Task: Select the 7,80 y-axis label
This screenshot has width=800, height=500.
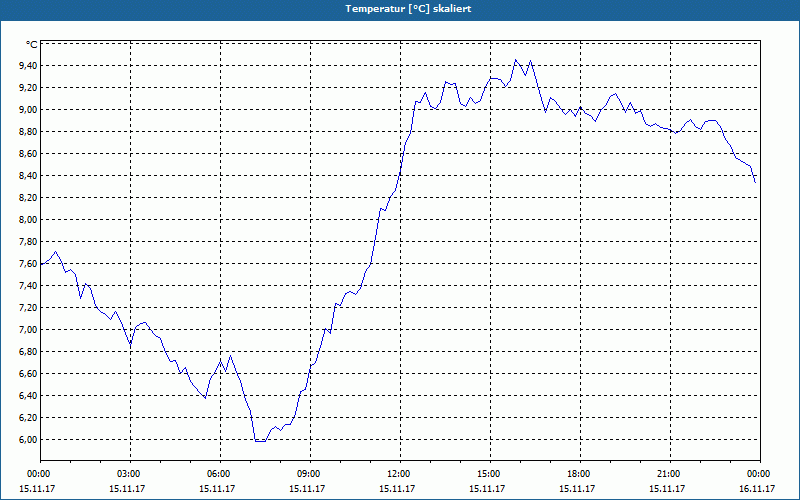Action: pos(28,242)
